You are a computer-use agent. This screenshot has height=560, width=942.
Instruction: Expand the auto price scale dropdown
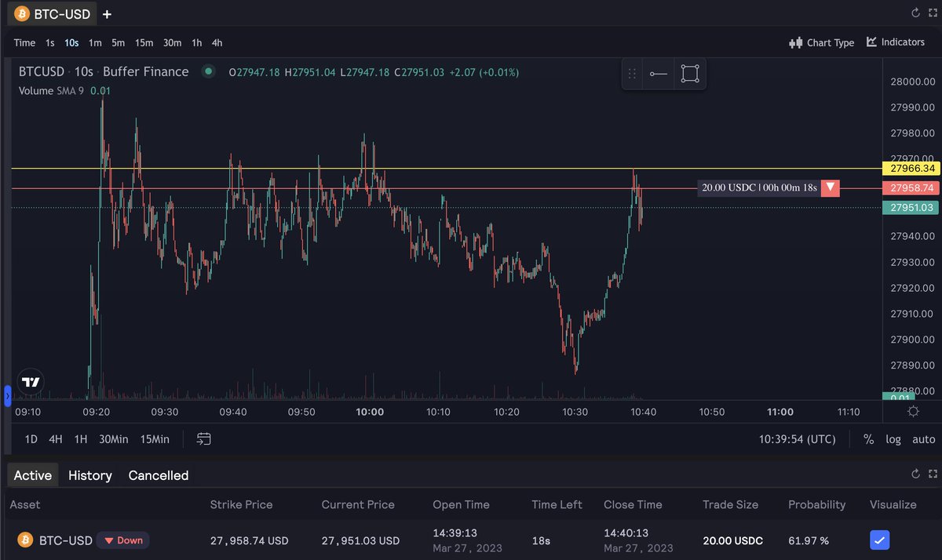(x=923, y=439)
